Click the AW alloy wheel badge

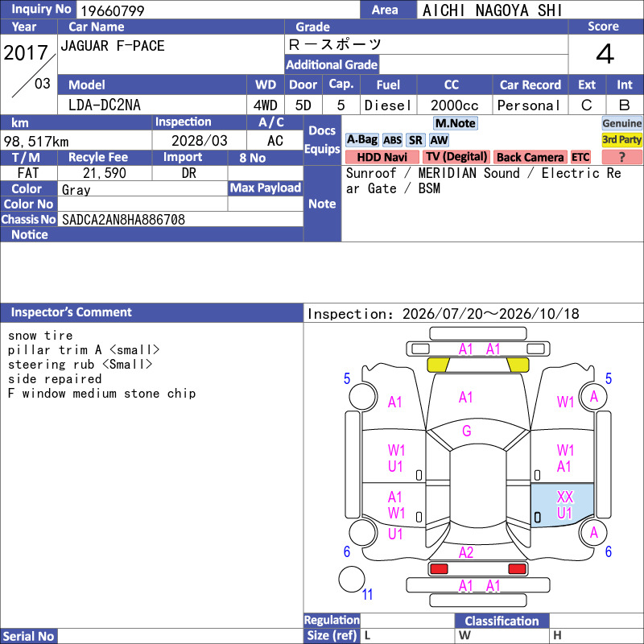[439, 140]
